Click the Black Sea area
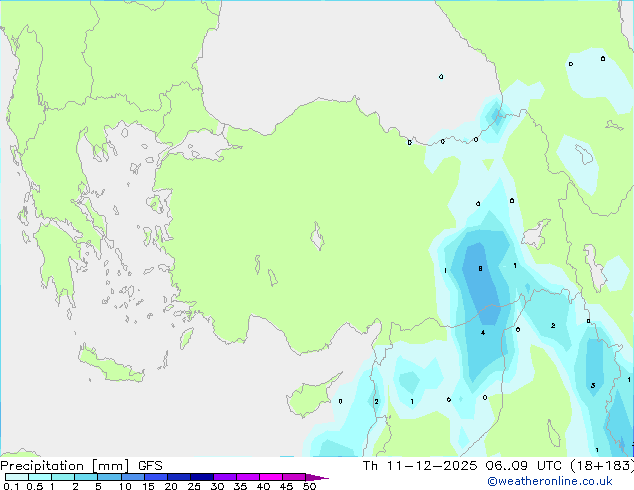This screenshot has width=634, height=490. pos(320,50)
